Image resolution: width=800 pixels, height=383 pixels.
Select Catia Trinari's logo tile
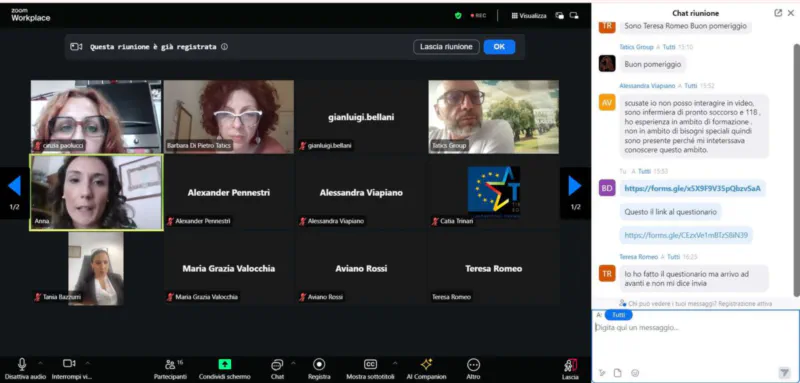click(x=493, y=192)
